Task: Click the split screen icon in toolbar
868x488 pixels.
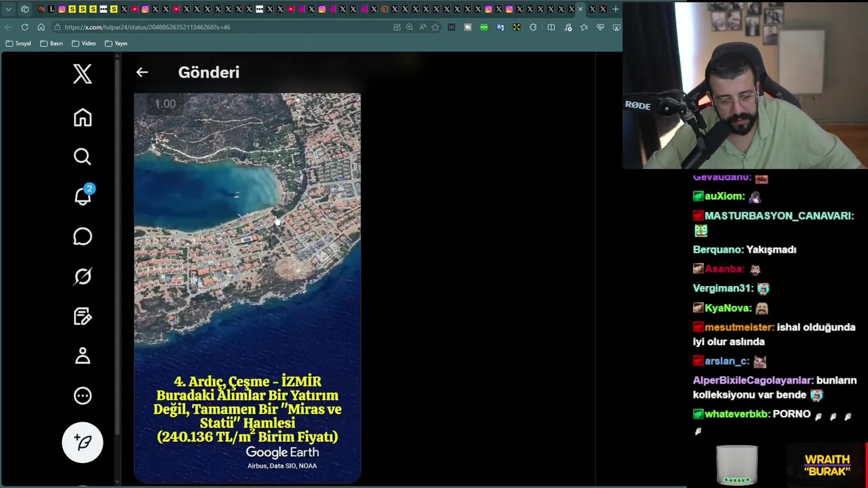Action: click(551, 27)
